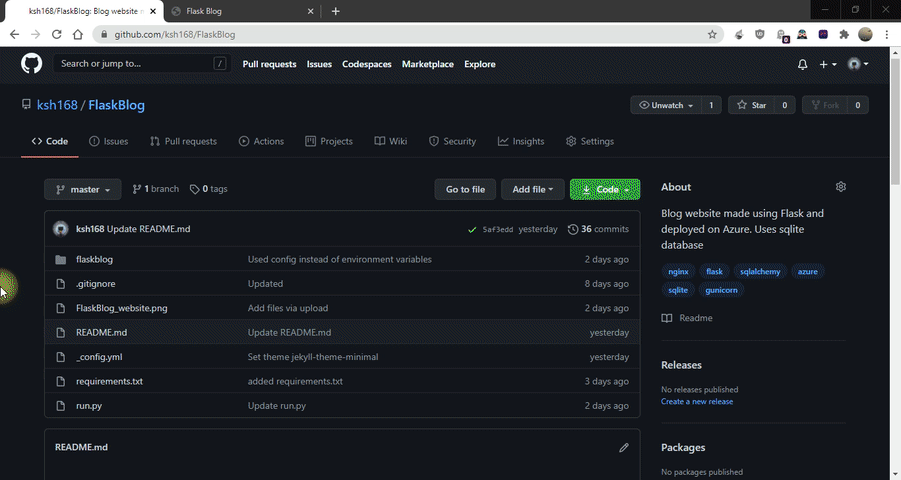Open a new browser tab
Screen dimensions: 901x480
336,11
